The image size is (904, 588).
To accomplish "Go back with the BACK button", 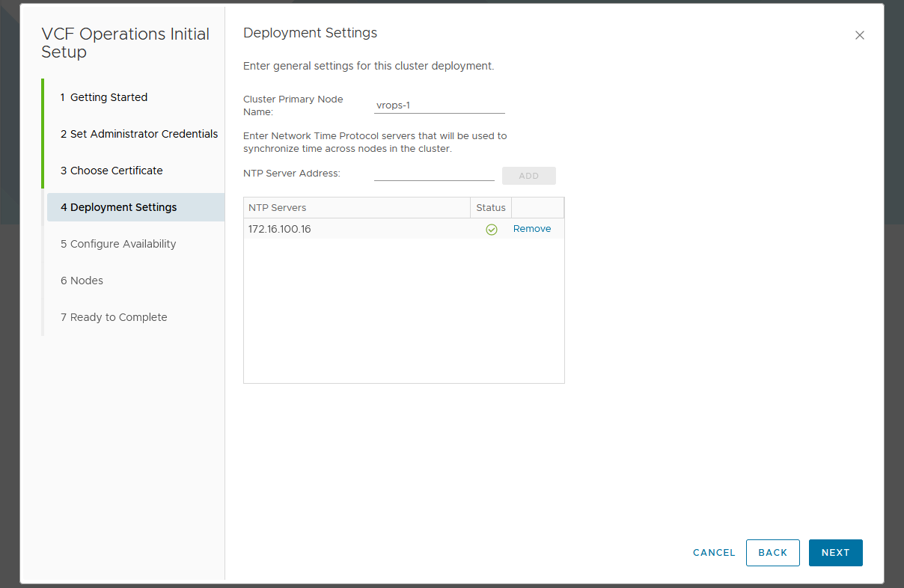I will pos(772,553).
